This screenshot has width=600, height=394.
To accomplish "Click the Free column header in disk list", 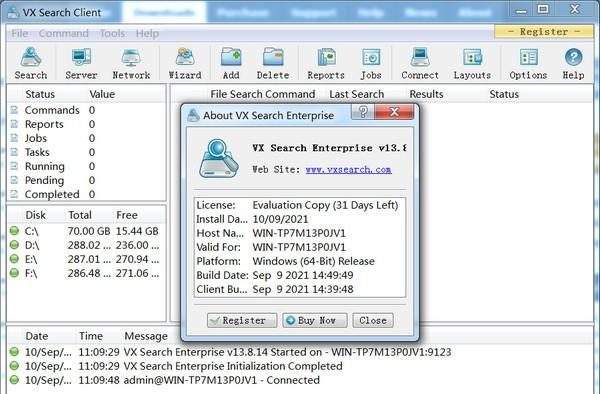I will pos(127,215).
